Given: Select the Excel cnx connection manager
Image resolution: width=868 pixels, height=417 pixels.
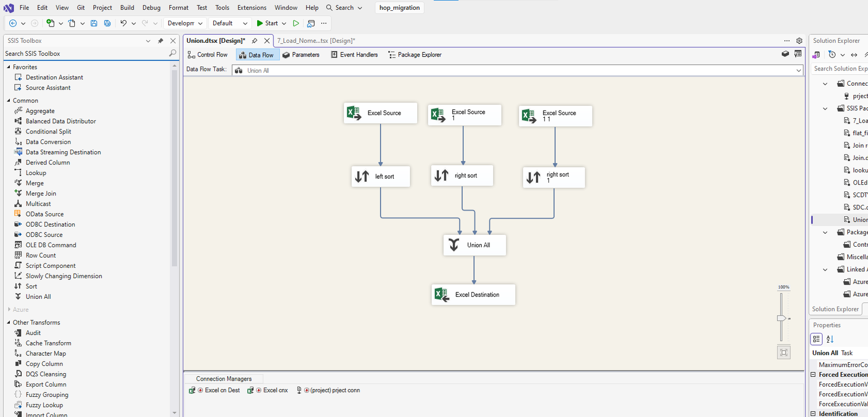Looking at the screenshot, I should click(x=267, y=390).
